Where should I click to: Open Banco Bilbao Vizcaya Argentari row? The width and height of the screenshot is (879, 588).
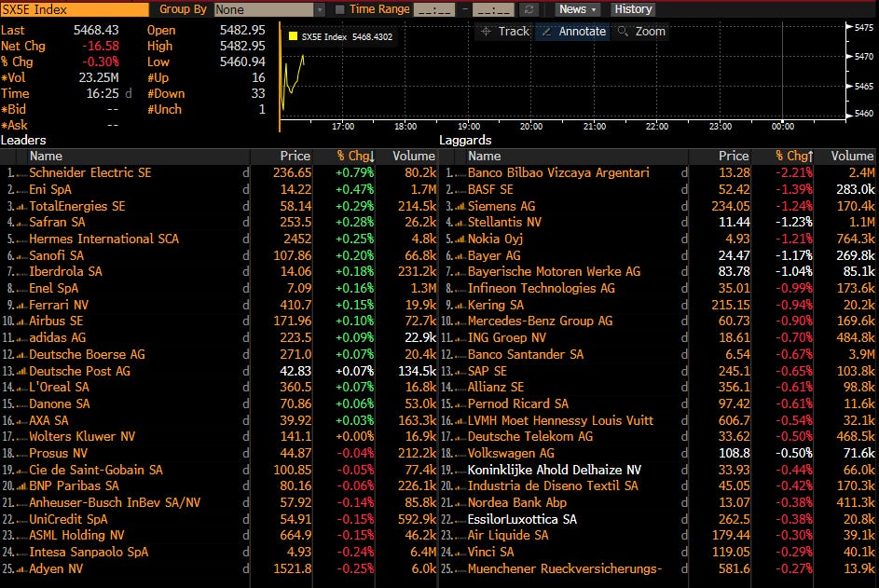[657, 172]
